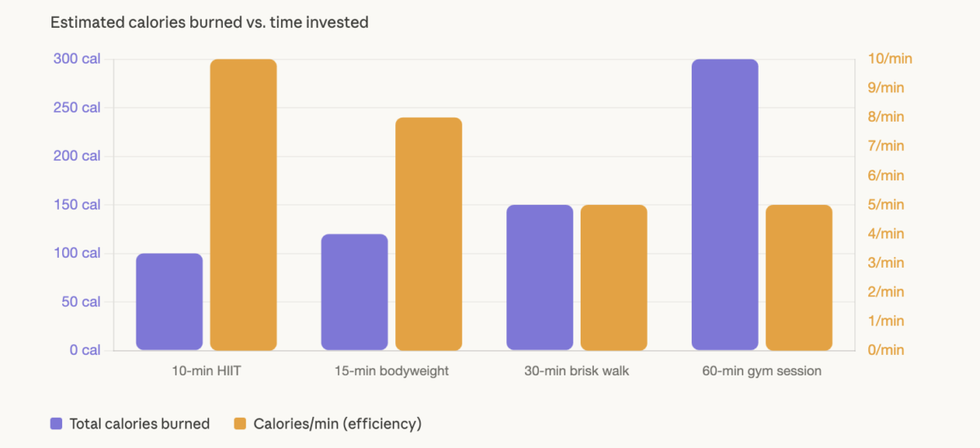
Task: Click the 30-min brisk walk axis label
Action: coord(577,371)
